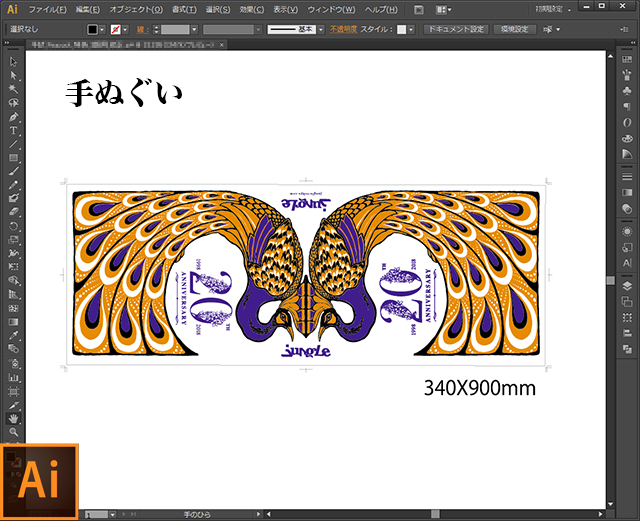Open the Swatches panel icon
This screenshot has height=521, width=640.
[627, 60]
